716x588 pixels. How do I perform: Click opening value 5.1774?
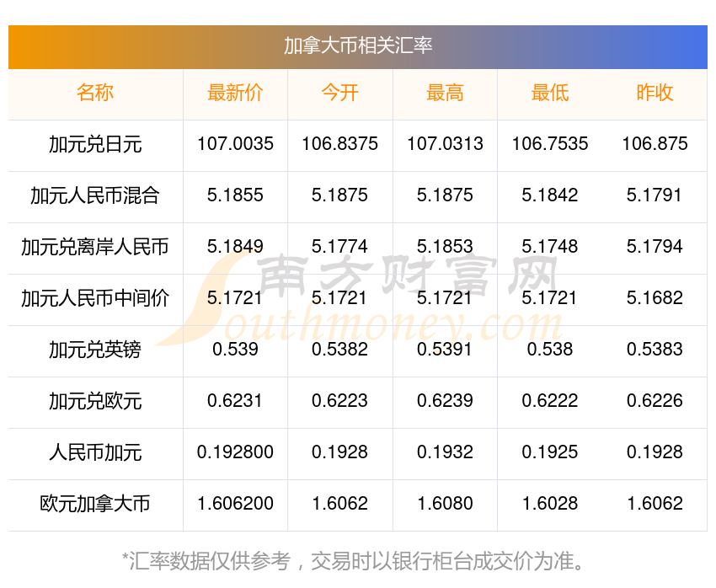(339, 247)
